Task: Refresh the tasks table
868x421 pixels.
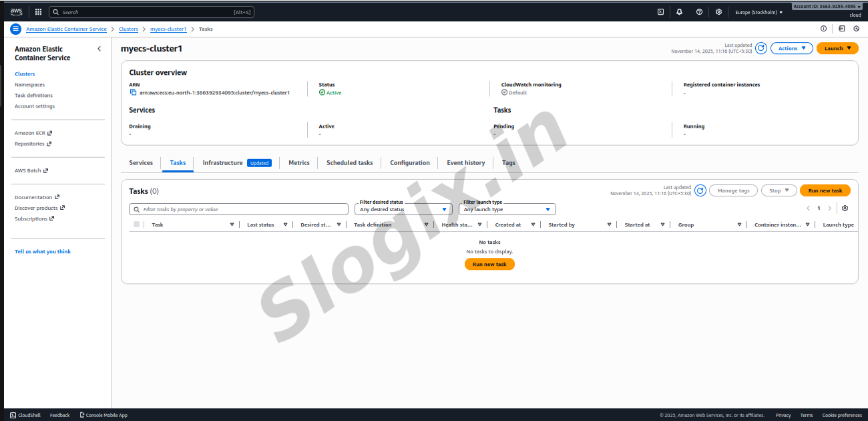Action: click(700, 190)
